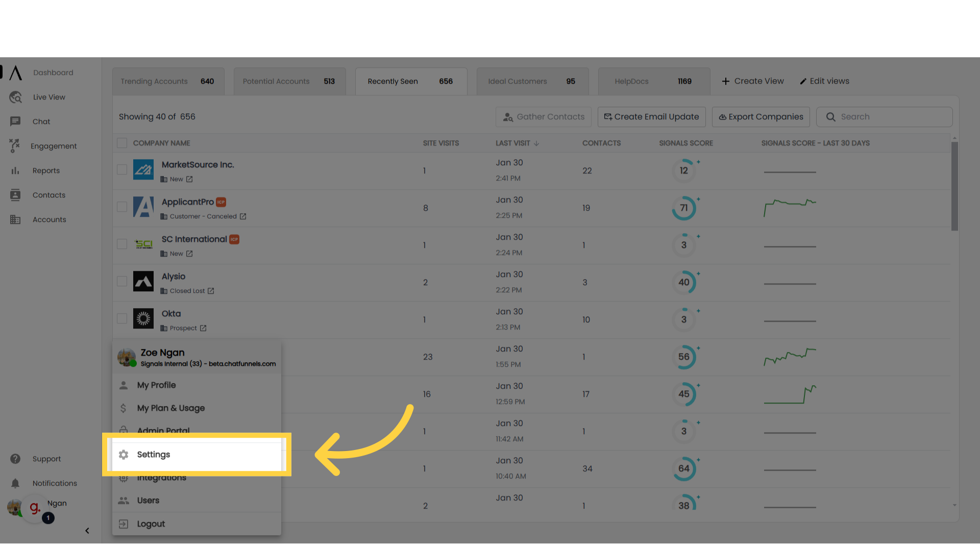Click the Create Email Update button

coord(651,117)
